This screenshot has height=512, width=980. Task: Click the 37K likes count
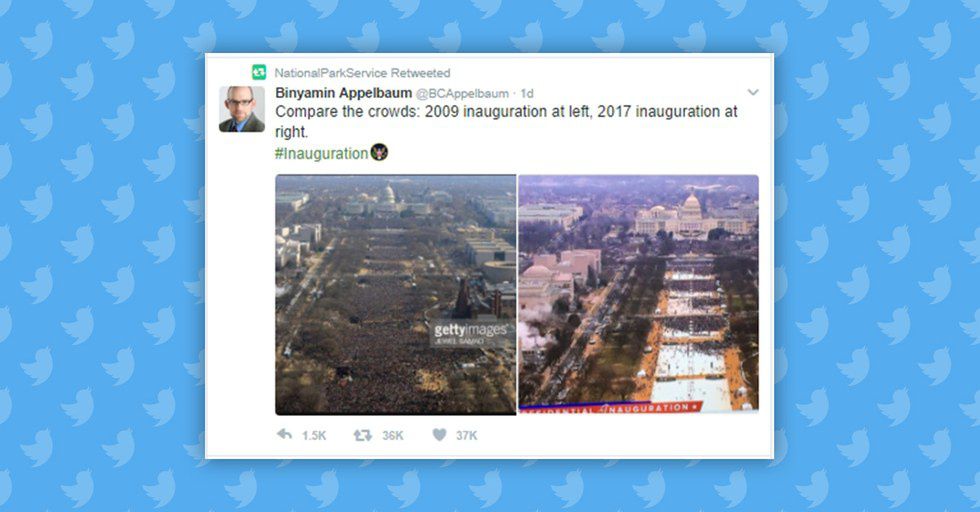(x=466, y=436)
